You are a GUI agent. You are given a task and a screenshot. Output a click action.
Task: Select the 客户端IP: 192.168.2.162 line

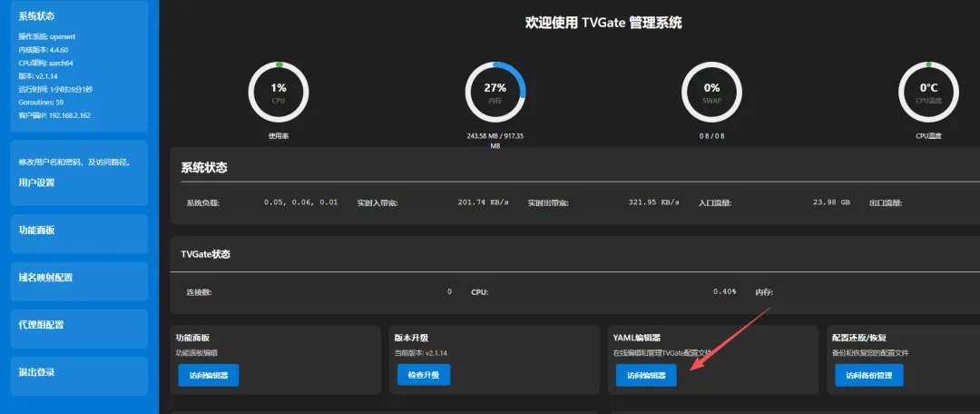click(54, 115)
